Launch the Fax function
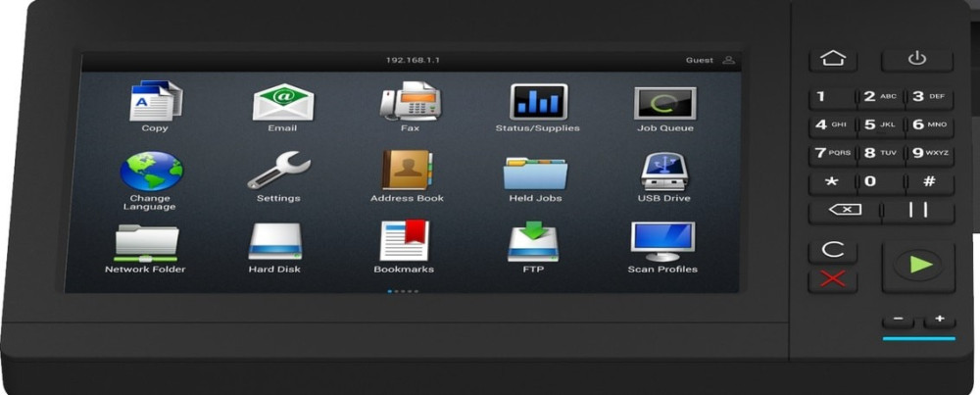The height and width of the screenshot is (395, 980). 410,102
